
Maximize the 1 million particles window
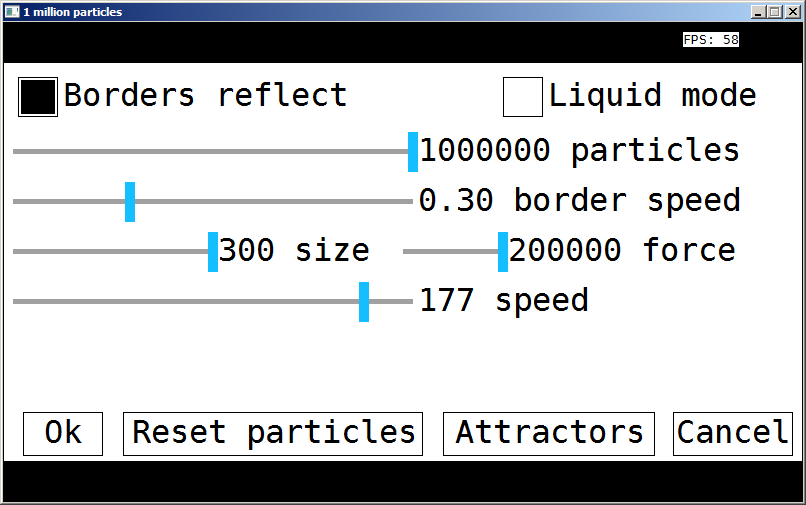pos(775,12)
